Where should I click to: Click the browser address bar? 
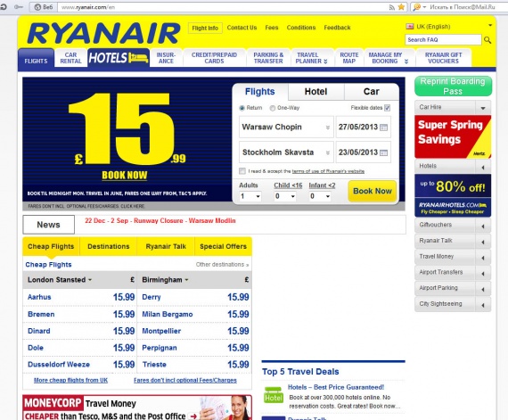[224, 7]
